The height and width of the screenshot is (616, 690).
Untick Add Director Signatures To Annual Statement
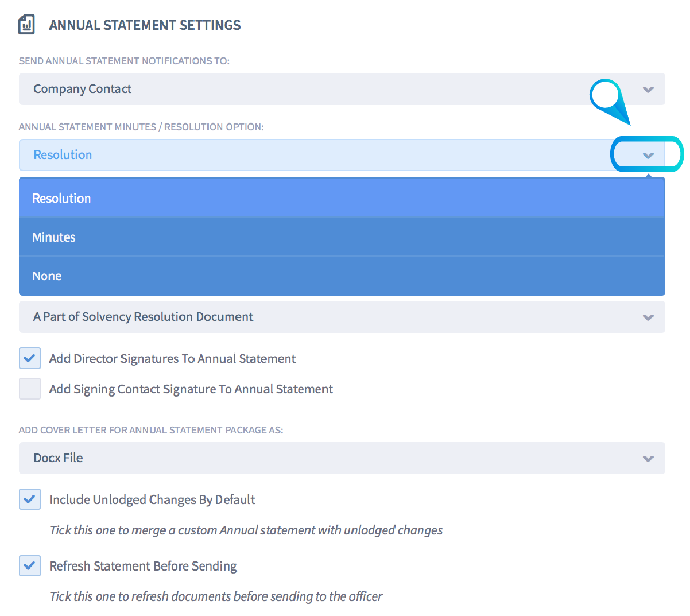pos(30,358)
